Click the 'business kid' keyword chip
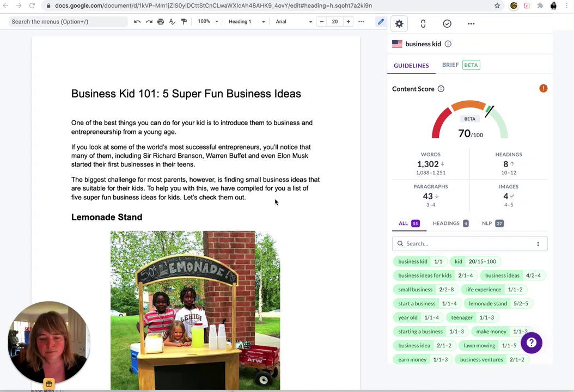The height and width of the screenshot is (392, 574). point(420,261)
